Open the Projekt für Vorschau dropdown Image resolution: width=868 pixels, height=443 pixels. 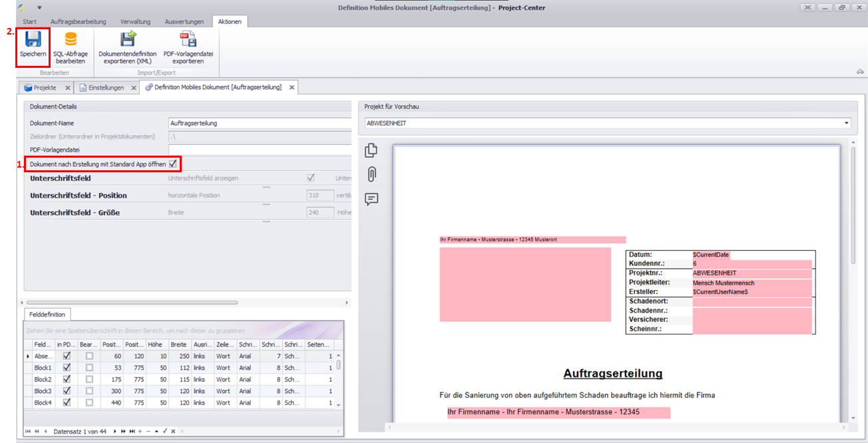pos(846,123)
